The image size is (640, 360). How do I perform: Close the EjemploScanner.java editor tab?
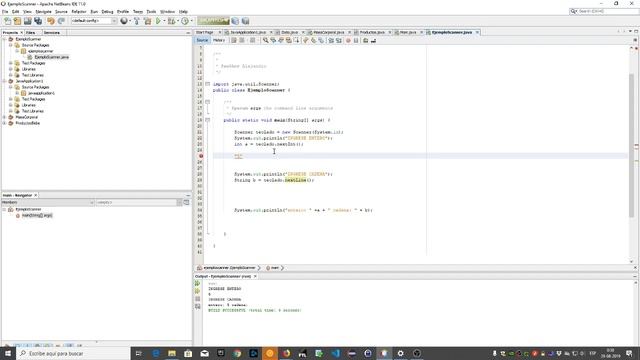click(x=477, y=32)
